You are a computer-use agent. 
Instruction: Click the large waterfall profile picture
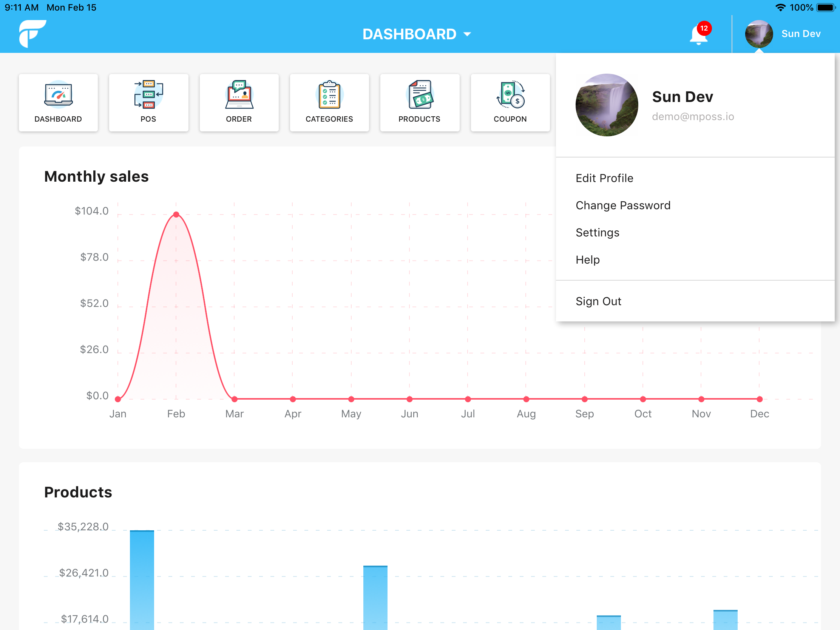point(607,105)
